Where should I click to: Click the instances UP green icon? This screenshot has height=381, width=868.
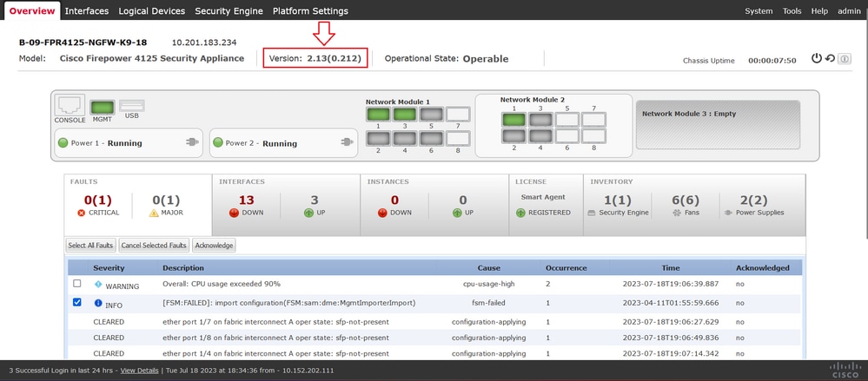coord(457,213)
